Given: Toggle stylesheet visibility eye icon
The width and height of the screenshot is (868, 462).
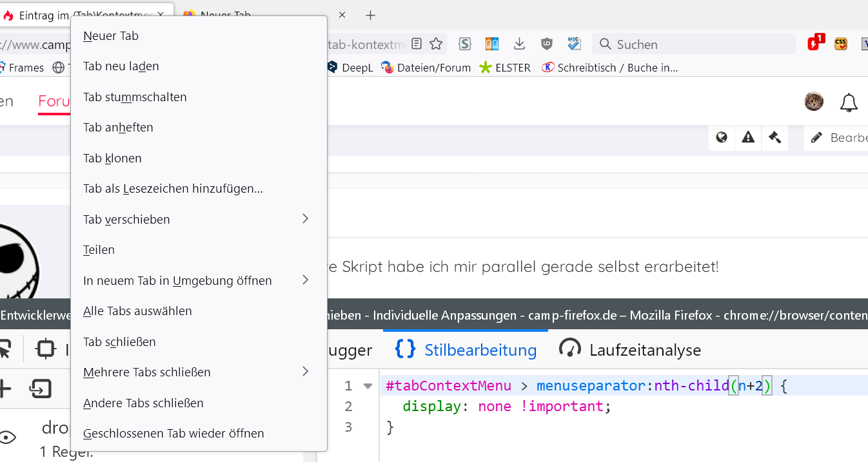Looking at the screenshot, I should pos(7,437).
